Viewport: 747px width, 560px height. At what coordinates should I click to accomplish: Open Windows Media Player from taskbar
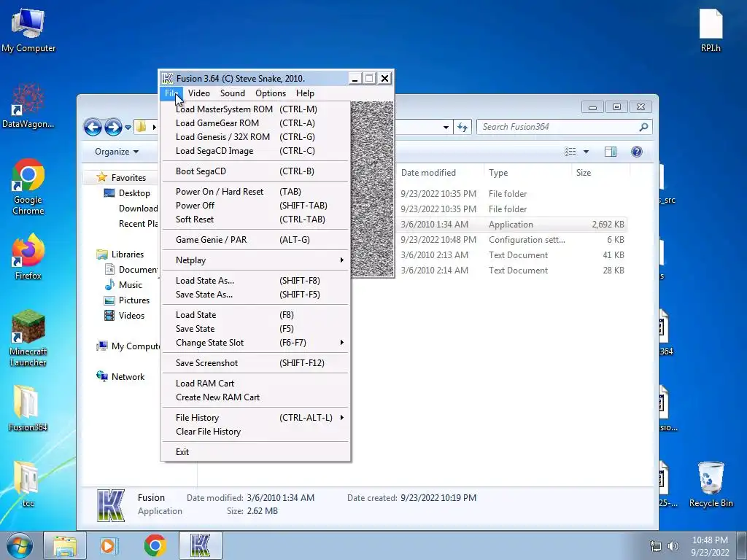[109, 545]
